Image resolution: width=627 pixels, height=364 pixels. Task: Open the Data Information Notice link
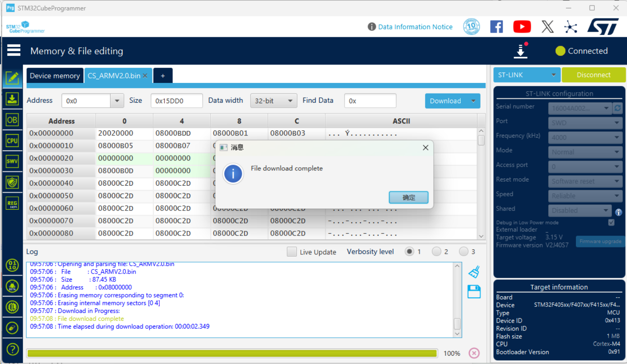tap(415, 27)
